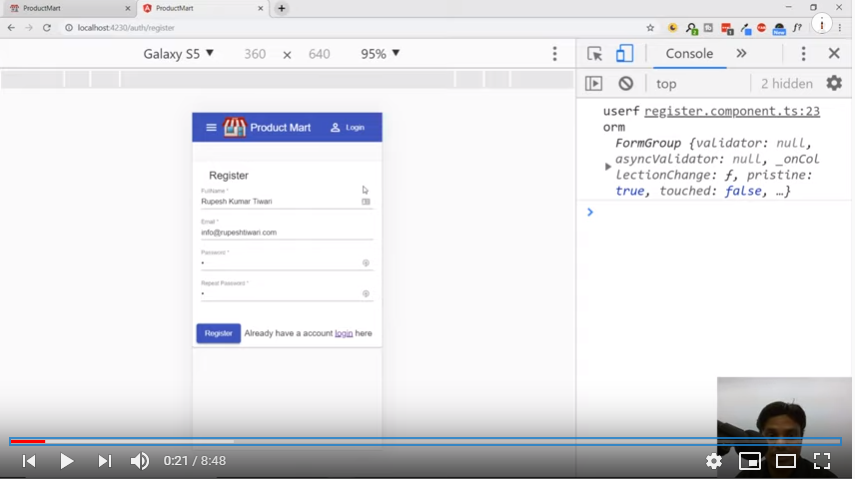Toggle password visibility eye icon
This screenshot has width=855, height=479.
click(x=366, y=263)
